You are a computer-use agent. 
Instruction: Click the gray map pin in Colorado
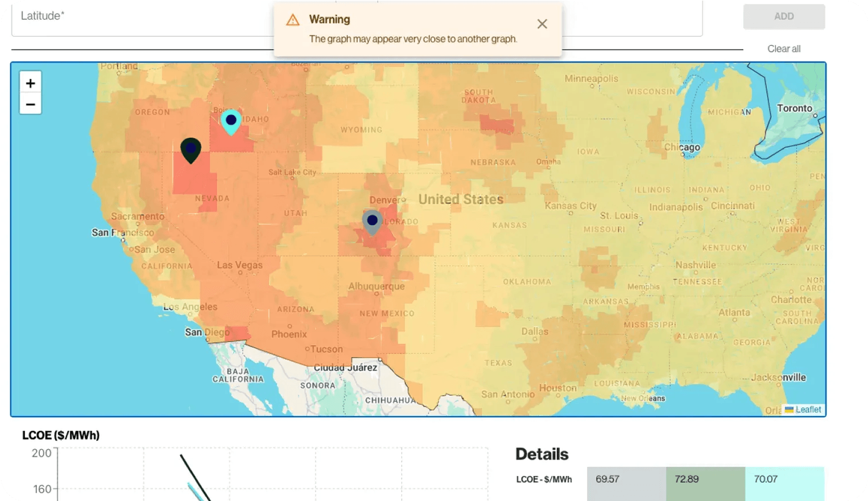point(372,221)
